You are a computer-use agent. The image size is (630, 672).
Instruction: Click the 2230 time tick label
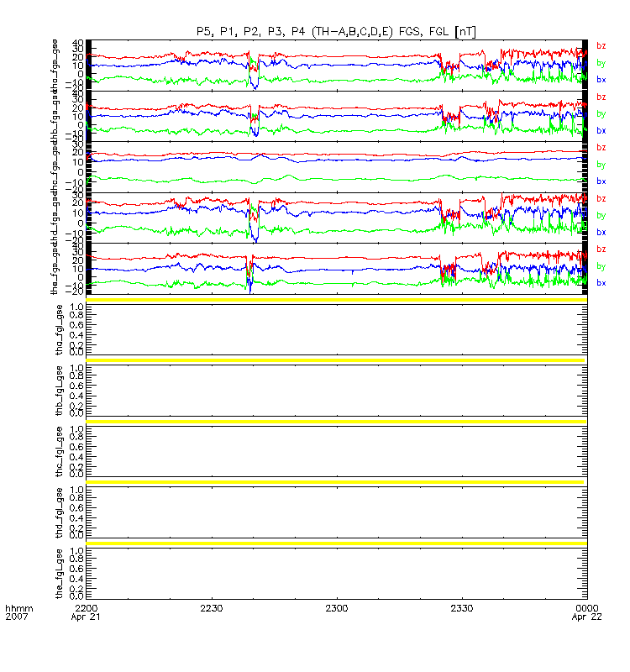212,608
